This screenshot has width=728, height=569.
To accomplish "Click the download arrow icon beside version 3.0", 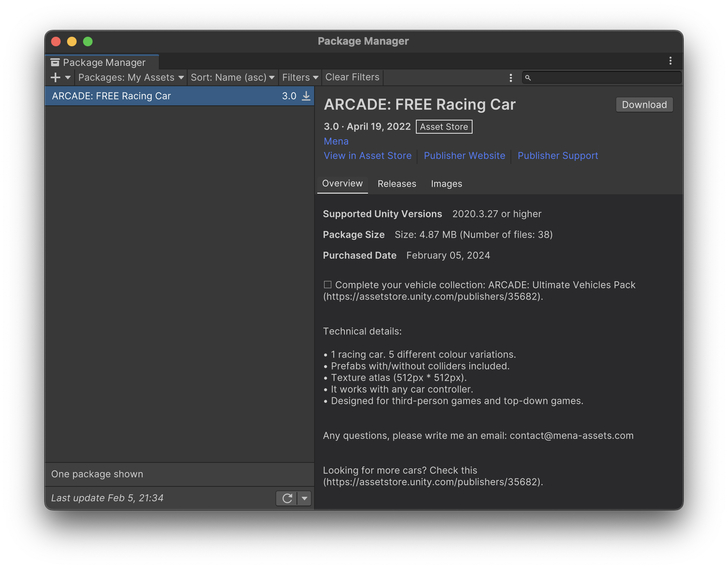I will pos(306,96).
